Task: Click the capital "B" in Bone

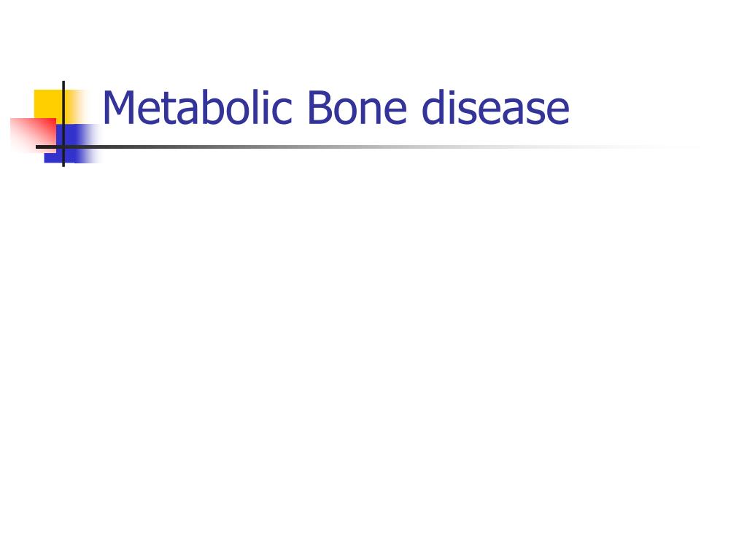Action: pyautogui.click(x=320, y=108)
